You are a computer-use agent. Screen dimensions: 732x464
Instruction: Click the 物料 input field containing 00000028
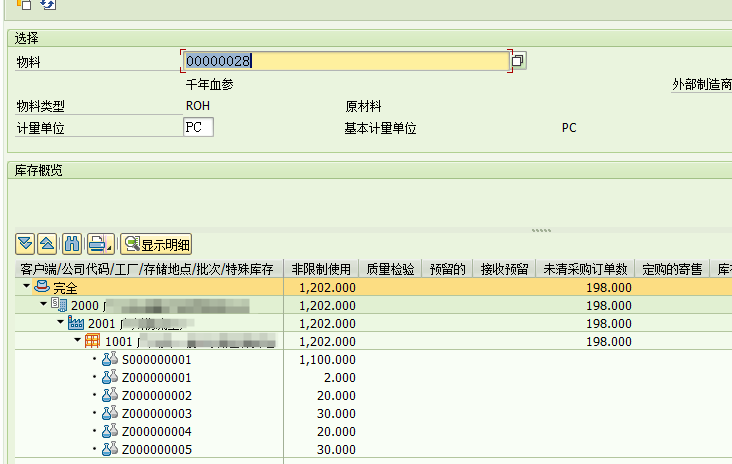click(x=345, y=61)
